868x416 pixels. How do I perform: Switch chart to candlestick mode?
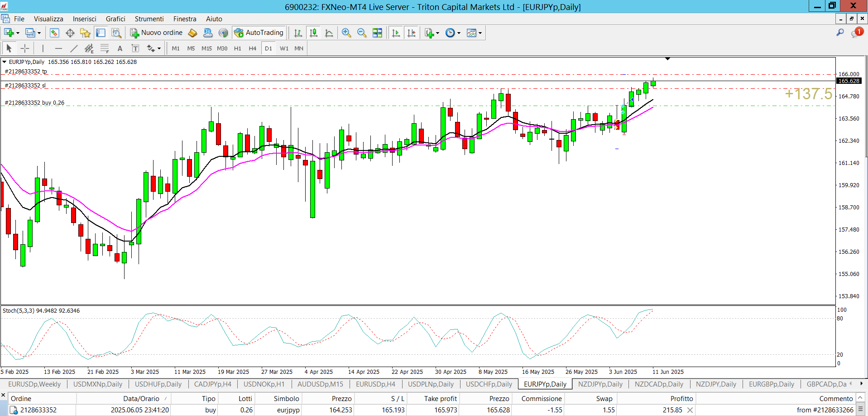(313, 33)
